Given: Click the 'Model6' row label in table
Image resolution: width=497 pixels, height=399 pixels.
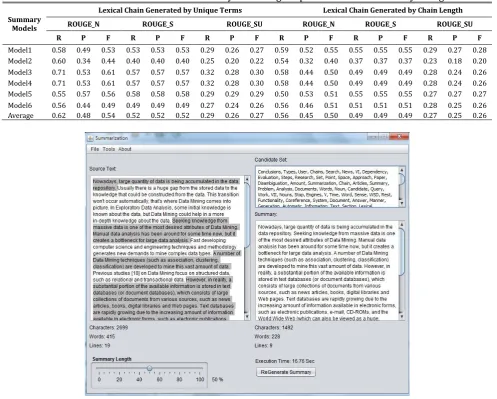Looking at the screenshot, I should click(x=20, y=105).
